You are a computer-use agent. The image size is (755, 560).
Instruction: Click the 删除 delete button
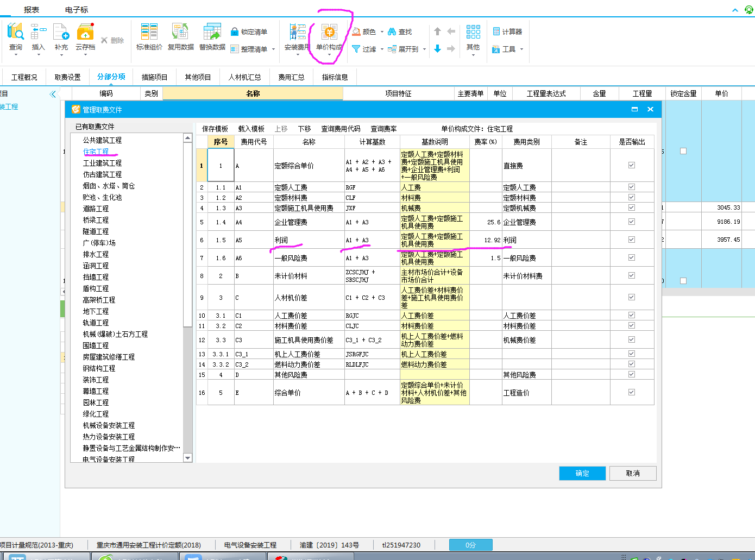112,40
